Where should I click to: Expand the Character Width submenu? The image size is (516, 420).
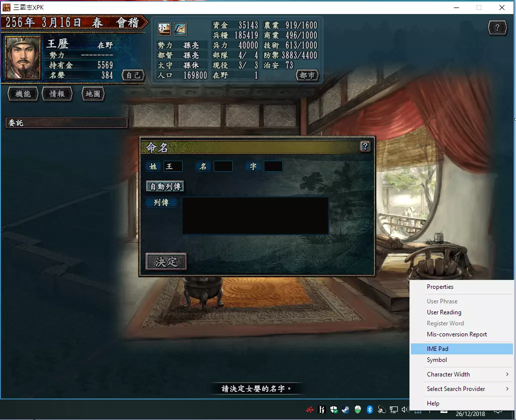pos(462,374)
